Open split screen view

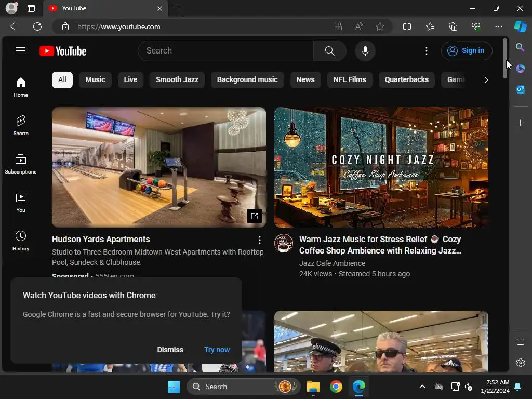click(x=407, y=26)
